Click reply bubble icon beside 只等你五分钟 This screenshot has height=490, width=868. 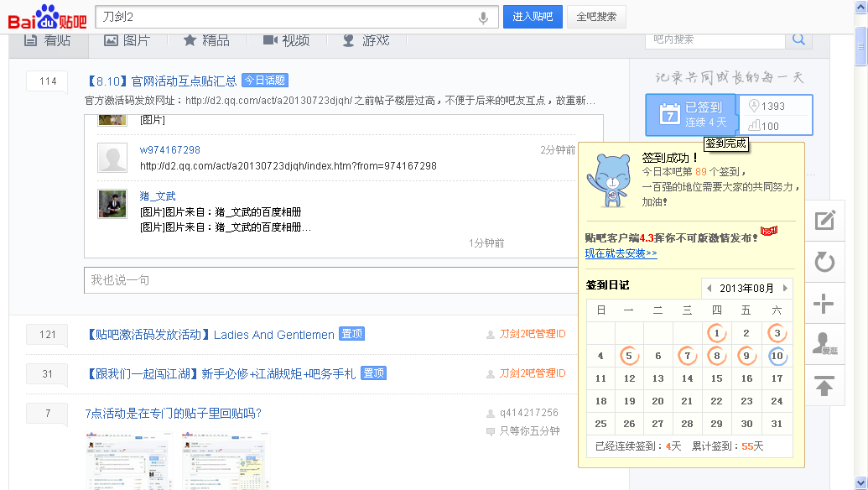click(x=490, y=431)
